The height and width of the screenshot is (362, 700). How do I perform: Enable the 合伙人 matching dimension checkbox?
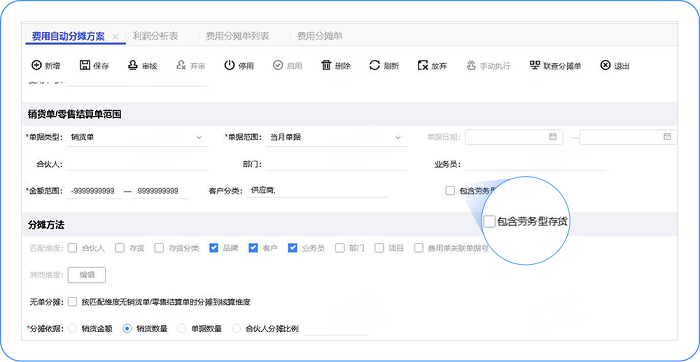[72, 248]
